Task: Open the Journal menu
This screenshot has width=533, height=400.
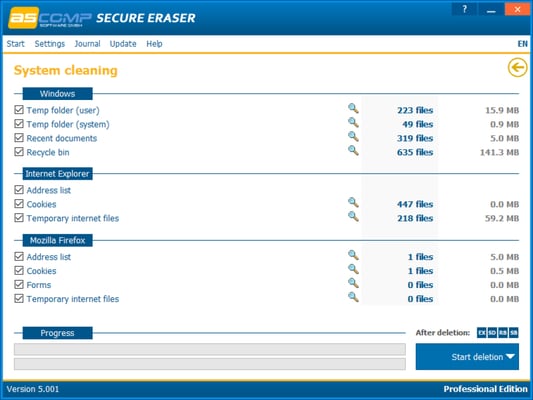Action: point(87,44)
